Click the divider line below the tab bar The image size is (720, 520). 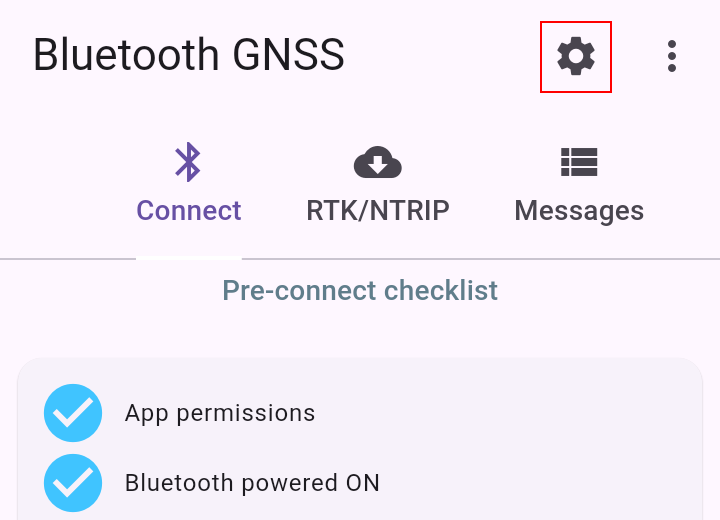click(x=481, y=259)
